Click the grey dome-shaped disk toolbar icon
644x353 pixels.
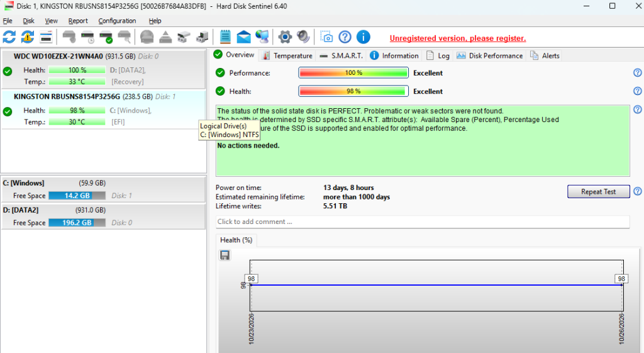click(147, 37)
